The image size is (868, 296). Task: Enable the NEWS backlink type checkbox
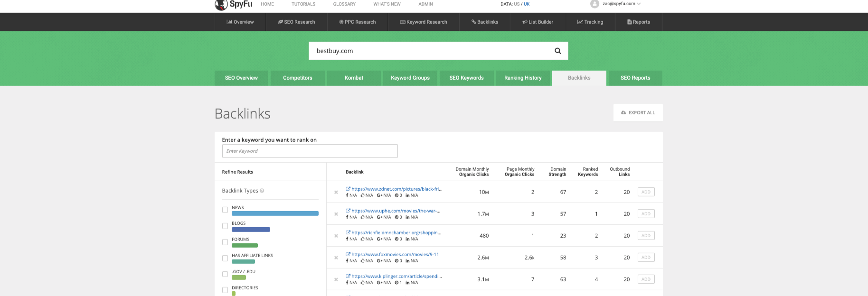tap(225, 210)
